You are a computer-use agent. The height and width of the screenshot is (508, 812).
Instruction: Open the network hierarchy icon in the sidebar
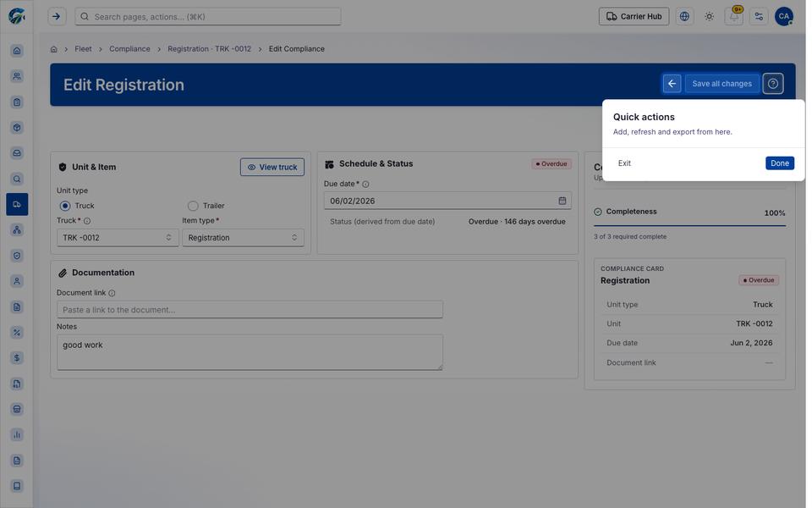[17, 229]
